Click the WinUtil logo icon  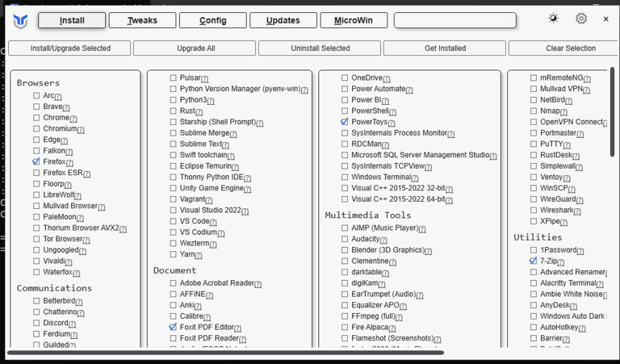coord(20,20)
